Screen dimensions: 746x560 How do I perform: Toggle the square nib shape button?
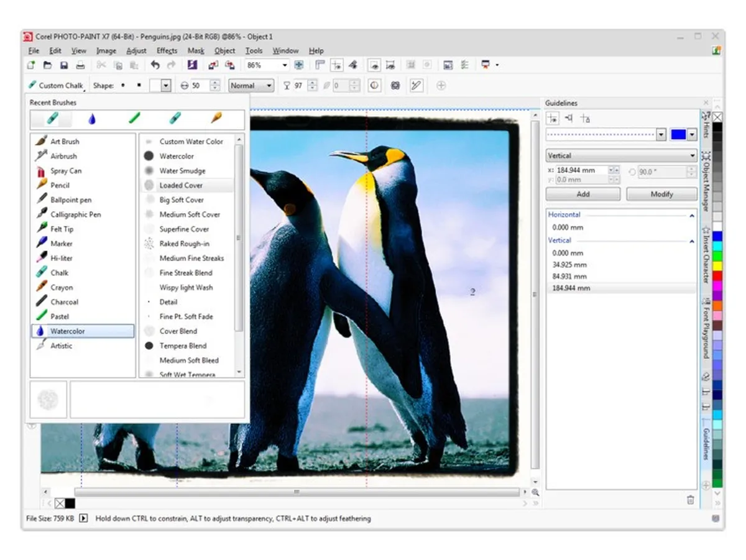(x=139, y=86)
